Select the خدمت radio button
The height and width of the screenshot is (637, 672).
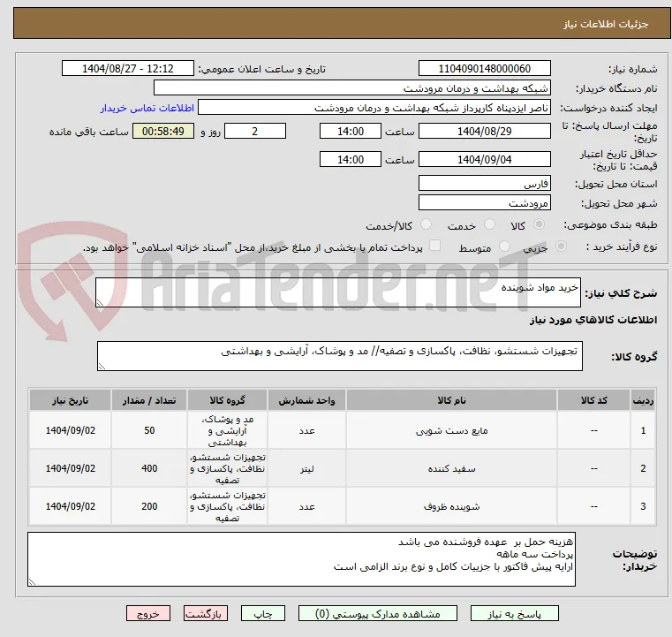click(489, 224)
